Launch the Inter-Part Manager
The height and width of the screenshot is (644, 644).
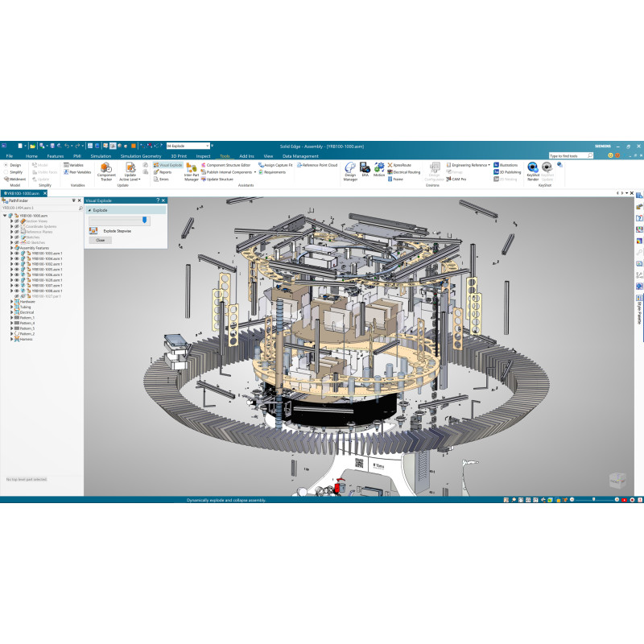click(x=191, y=170)
